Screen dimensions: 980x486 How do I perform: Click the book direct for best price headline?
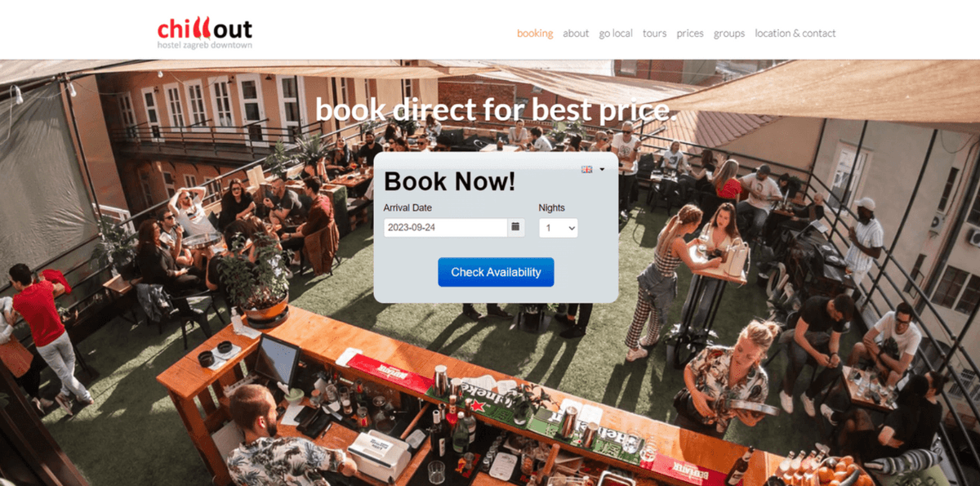(497, 109)
